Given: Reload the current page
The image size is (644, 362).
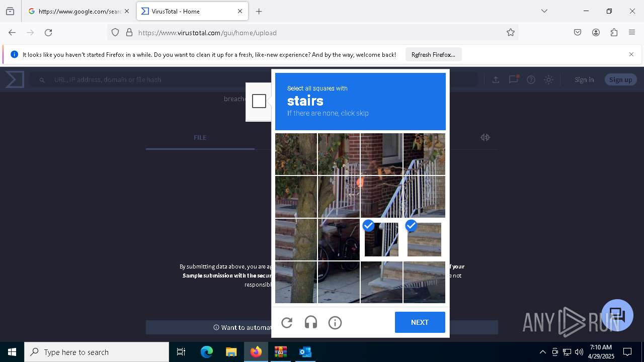Looking at the screenshot, I should [x=48, y=33].
